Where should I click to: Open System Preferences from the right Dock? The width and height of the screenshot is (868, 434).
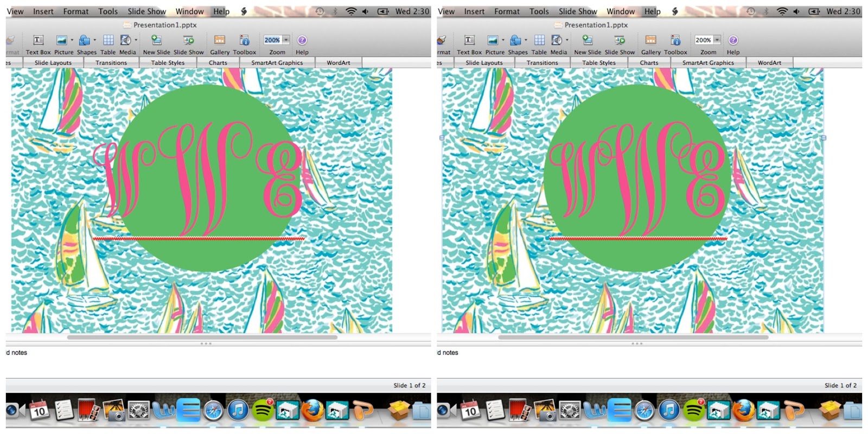coord(570,410)
